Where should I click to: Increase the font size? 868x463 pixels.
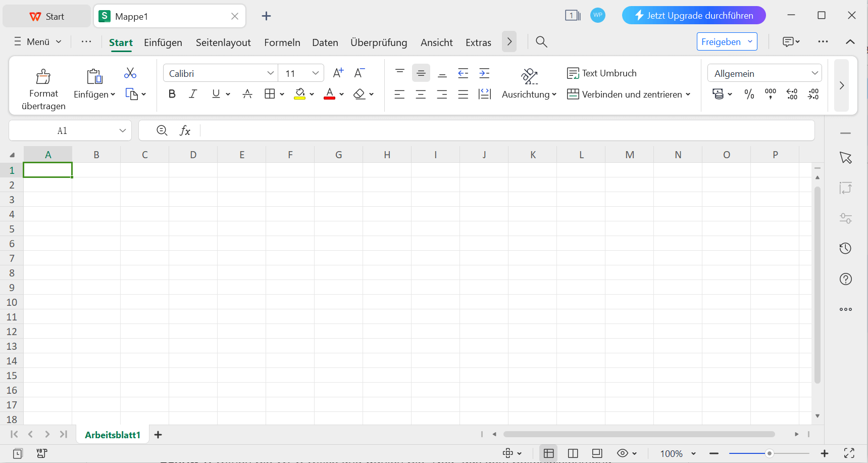coord(338,72)
